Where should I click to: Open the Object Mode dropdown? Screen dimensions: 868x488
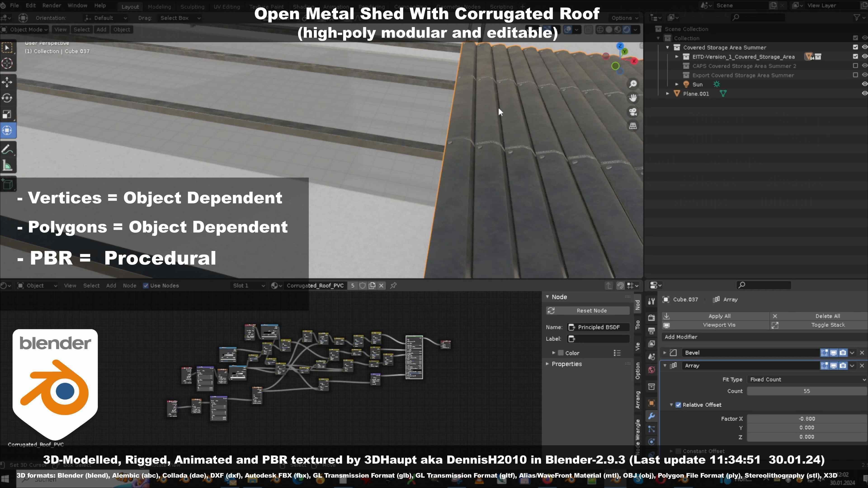point(24,29)
